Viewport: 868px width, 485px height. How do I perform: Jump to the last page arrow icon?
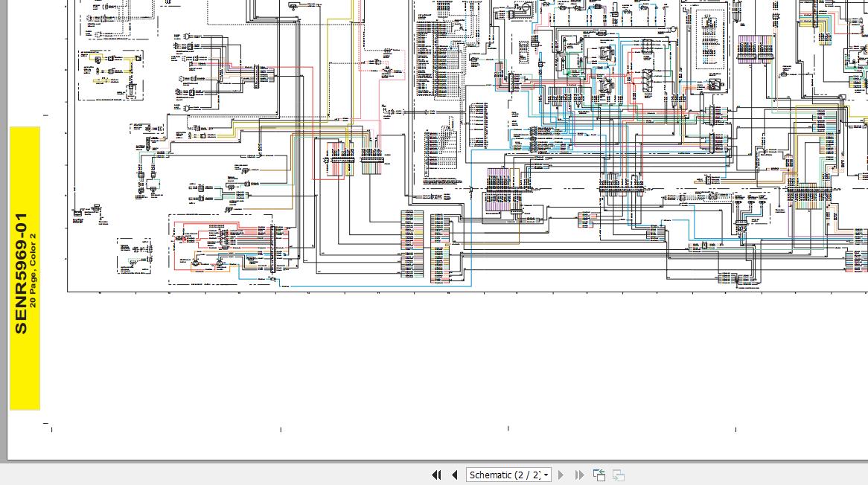click(x=579, y=475)
